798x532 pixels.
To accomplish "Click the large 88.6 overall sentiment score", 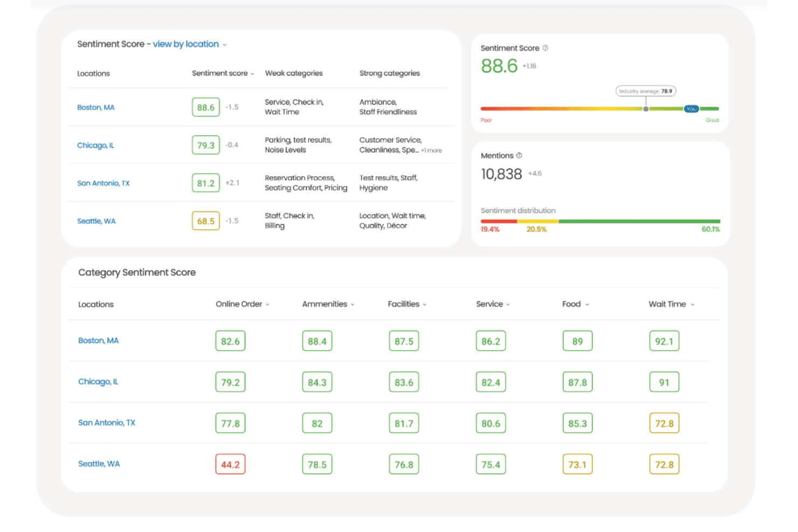I will point(499,66).
